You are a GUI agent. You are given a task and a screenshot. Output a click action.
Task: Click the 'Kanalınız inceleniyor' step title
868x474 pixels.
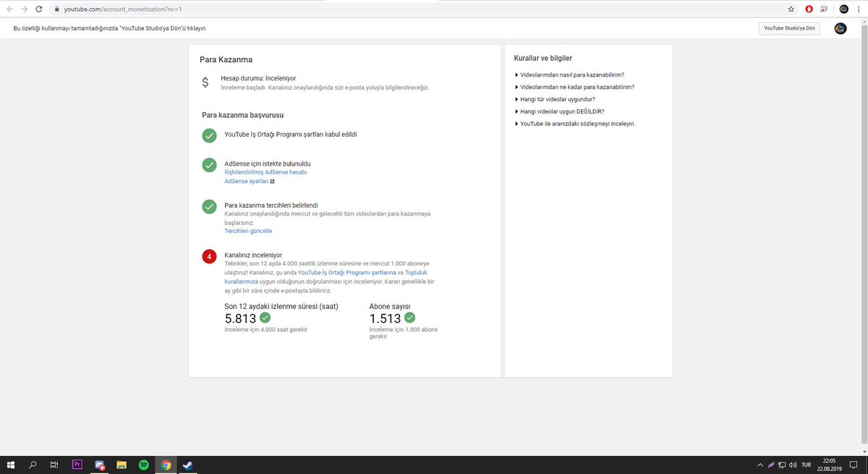(253, 255)
